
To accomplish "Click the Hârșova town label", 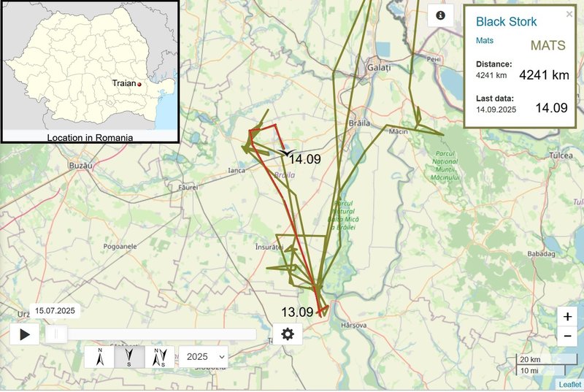I will [354, 326].
